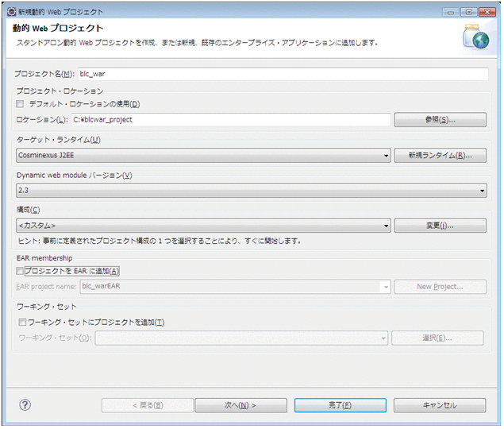
Task: Click the 構成(C) label
Action: click(29, 210)
